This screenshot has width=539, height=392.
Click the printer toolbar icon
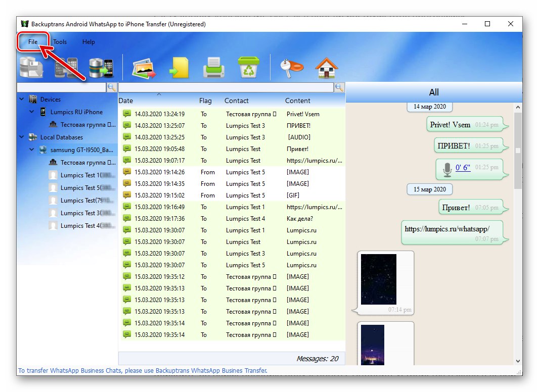[214, 68]
